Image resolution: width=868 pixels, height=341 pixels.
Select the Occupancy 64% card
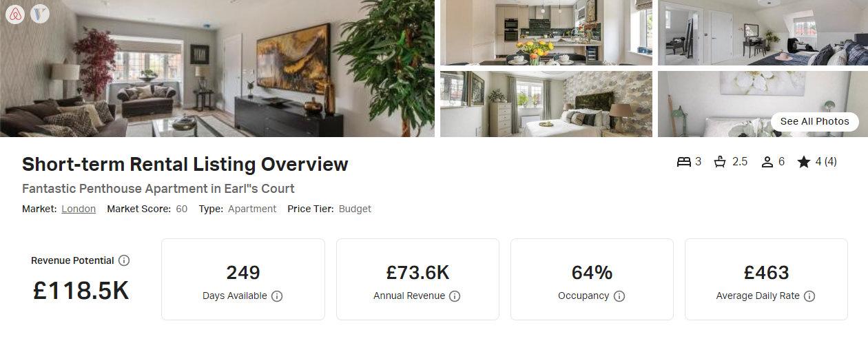(592, 279)
